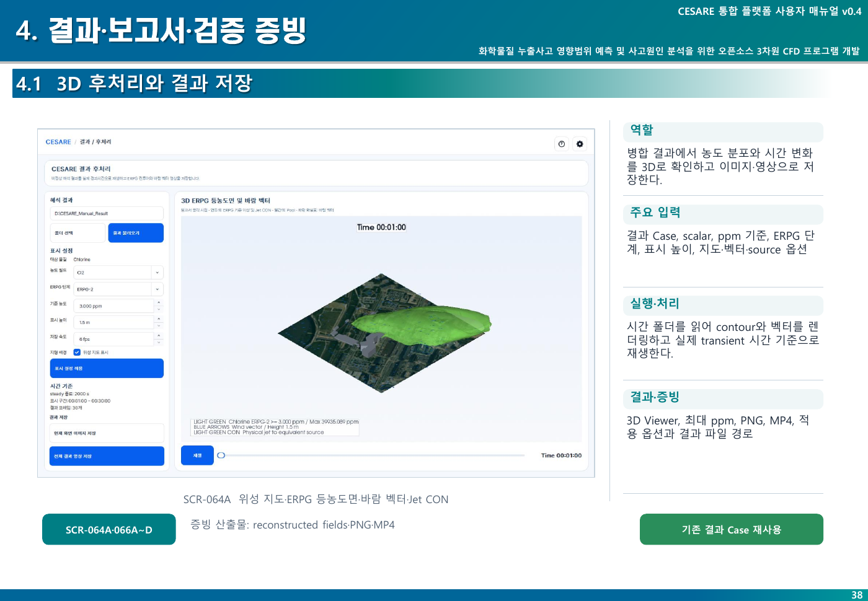
Task: Click the 기존 결과 Case 재사용 green button
Action: [x=732, y=529]
